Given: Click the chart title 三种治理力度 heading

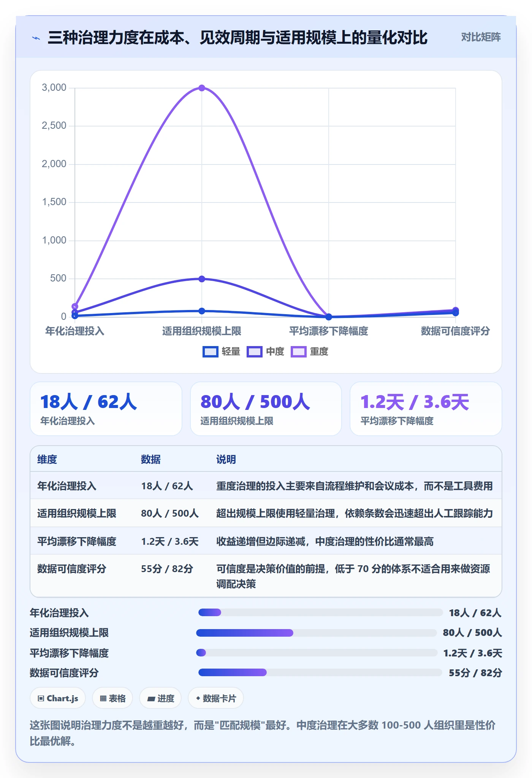Looking at the screenshot, I should click(x=237, y=38).
